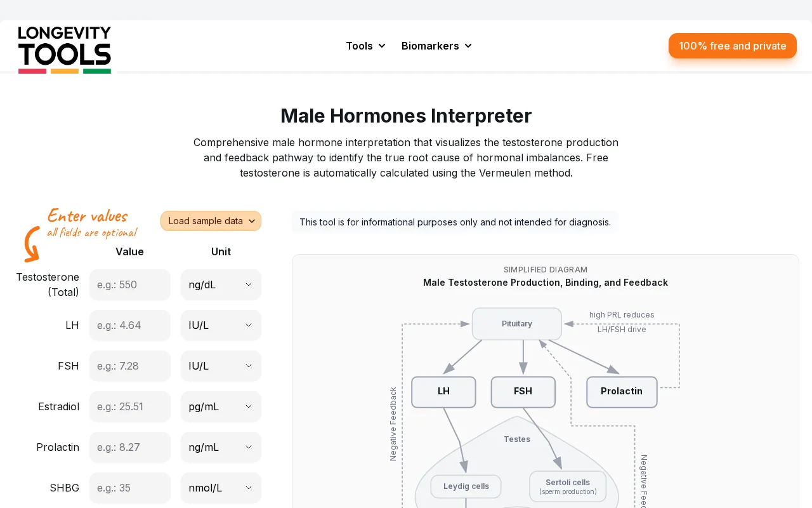This screenshot has width=812, height=508.
Task: Open the SHBG unit dropdown nmol/L
Action: (x=221, y=488)
